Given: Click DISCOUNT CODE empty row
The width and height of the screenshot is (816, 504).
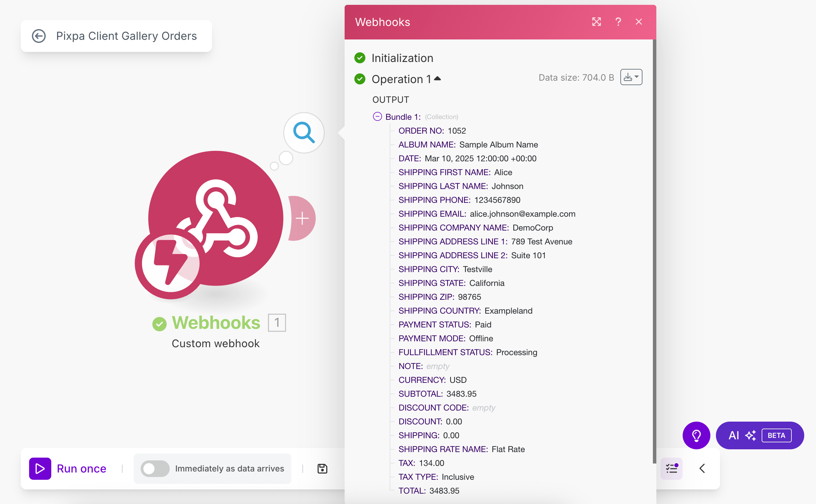Looking at the screenshot, I should 447,408.
